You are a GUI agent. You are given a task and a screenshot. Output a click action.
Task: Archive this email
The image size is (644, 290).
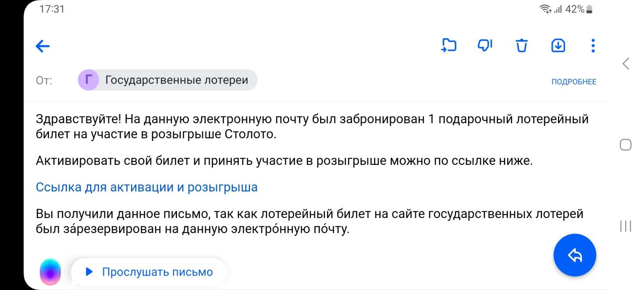tap(558, 46)
